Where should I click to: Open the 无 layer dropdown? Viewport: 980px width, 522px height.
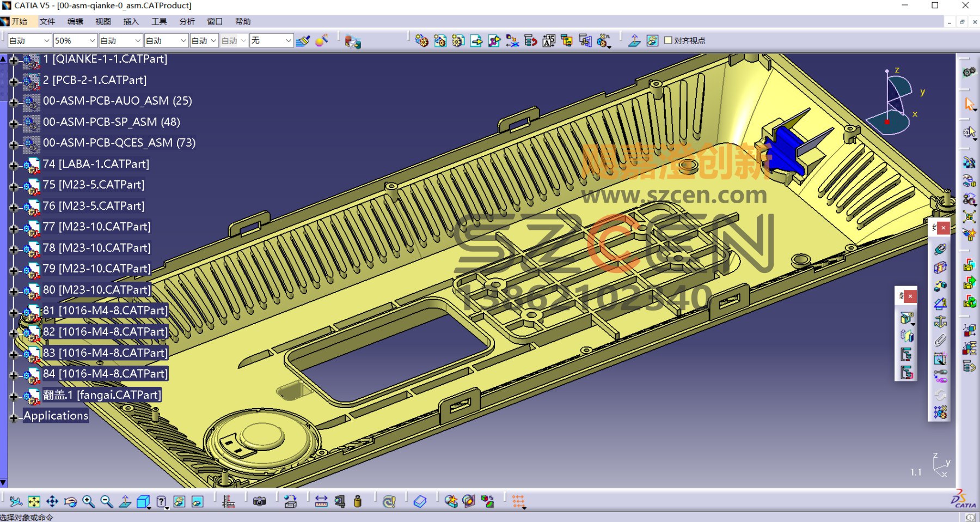[288, 41]
